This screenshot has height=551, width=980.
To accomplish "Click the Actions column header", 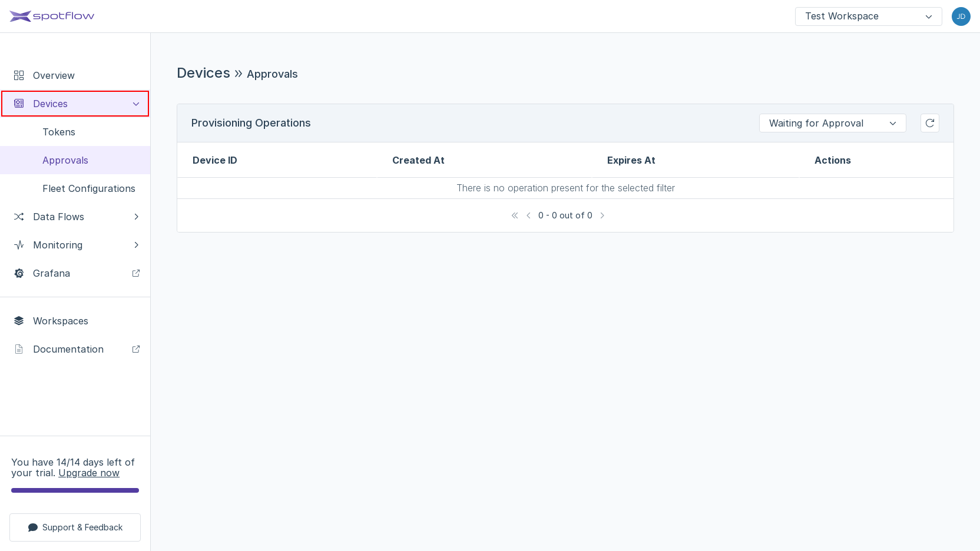I will tap(832, 160).
